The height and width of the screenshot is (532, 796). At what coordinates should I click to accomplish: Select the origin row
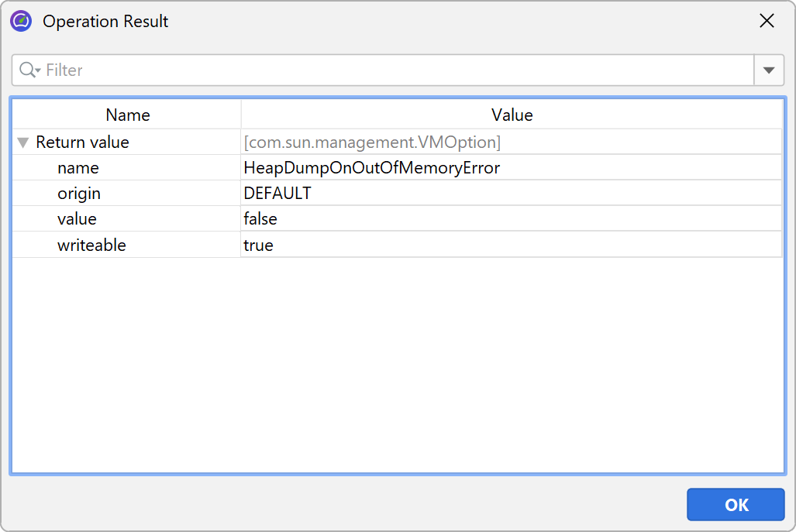(79, 194)
